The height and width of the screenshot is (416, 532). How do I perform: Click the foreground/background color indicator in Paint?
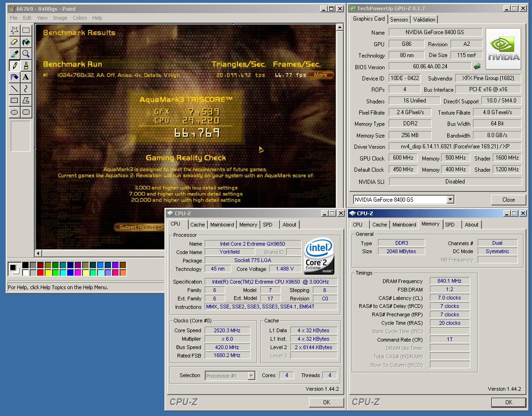[15, 269]
